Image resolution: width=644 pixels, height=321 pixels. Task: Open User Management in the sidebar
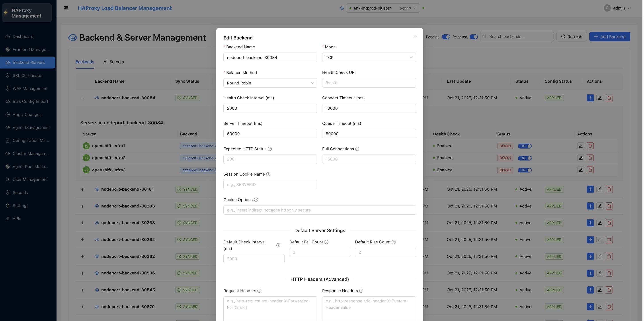(27, 180)
